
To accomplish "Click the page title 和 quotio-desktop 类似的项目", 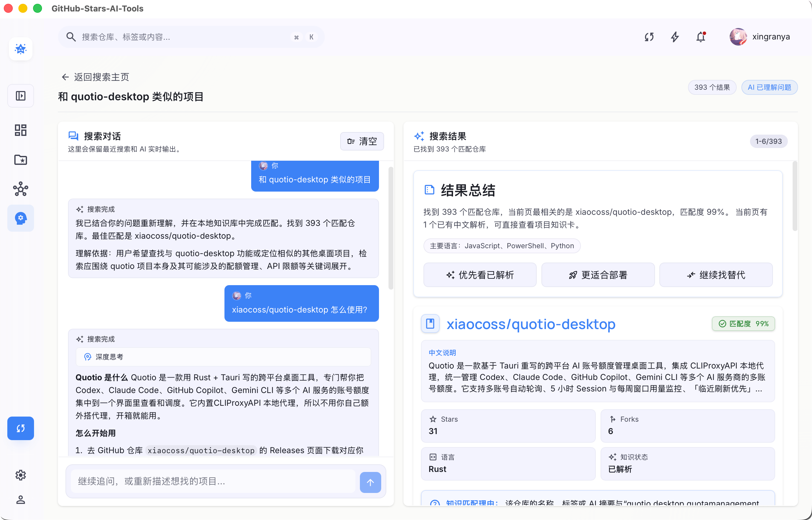I will pyautogui.click(x=131, y=96).
